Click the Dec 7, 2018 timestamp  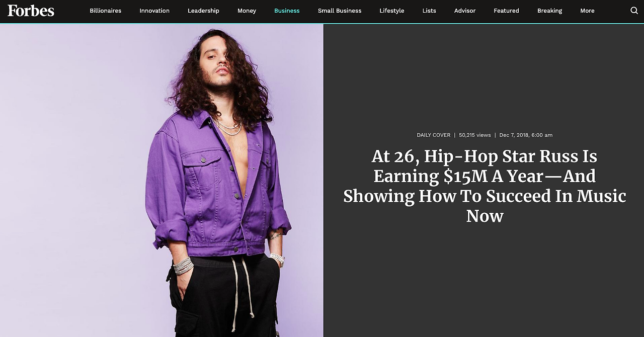point(526,135)
